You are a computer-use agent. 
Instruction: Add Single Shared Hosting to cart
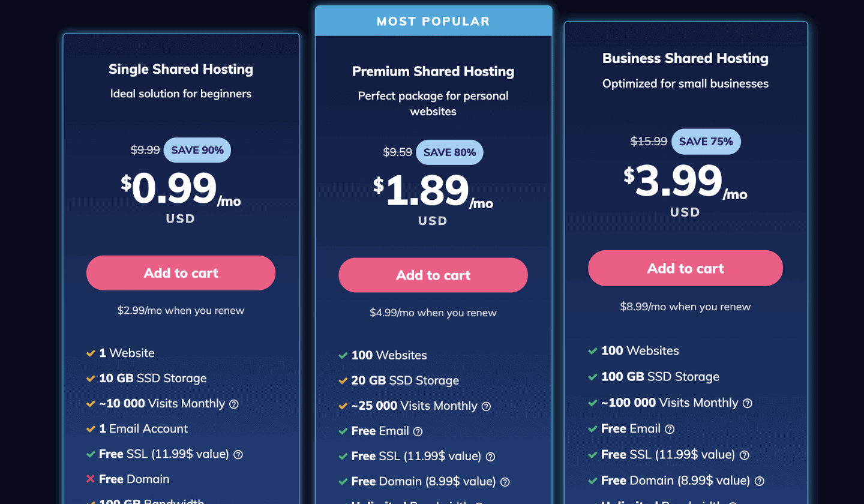(x=181, y=272)
